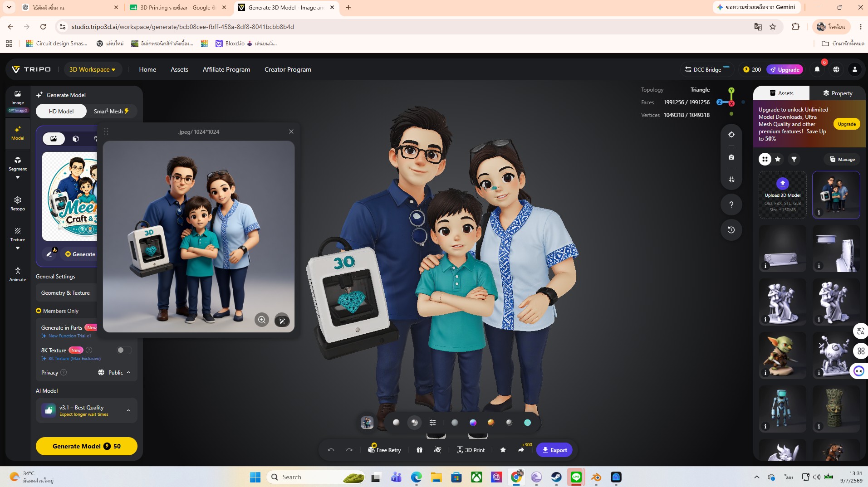Select the white clay material sphere

pyautogui.click(x=396, y=423)
